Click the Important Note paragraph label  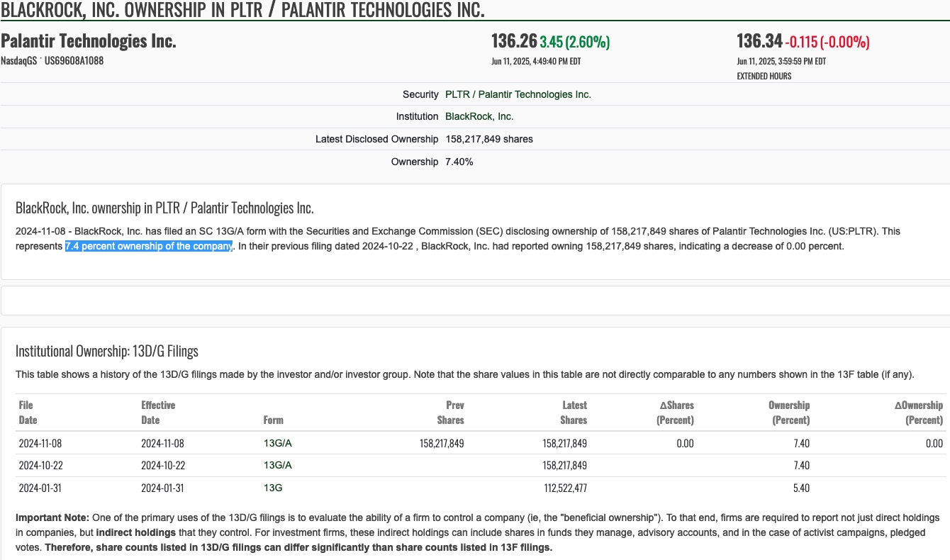click(x=52, y=517)
